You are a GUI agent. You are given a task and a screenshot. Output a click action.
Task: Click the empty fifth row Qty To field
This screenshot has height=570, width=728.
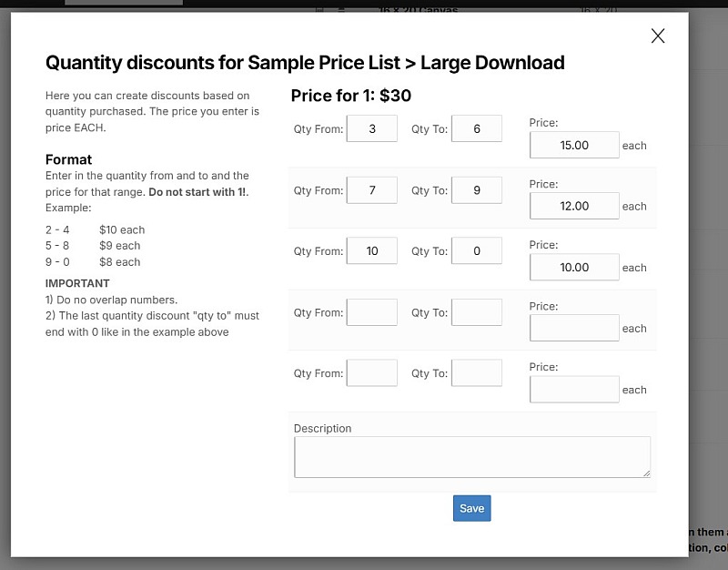coord(477,372)
